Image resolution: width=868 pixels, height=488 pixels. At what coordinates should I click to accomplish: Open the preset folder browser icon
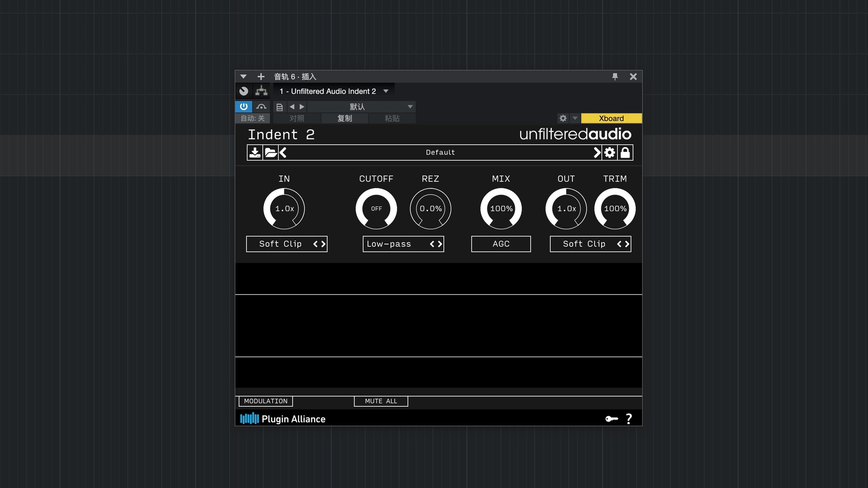[x=271, y=153]
